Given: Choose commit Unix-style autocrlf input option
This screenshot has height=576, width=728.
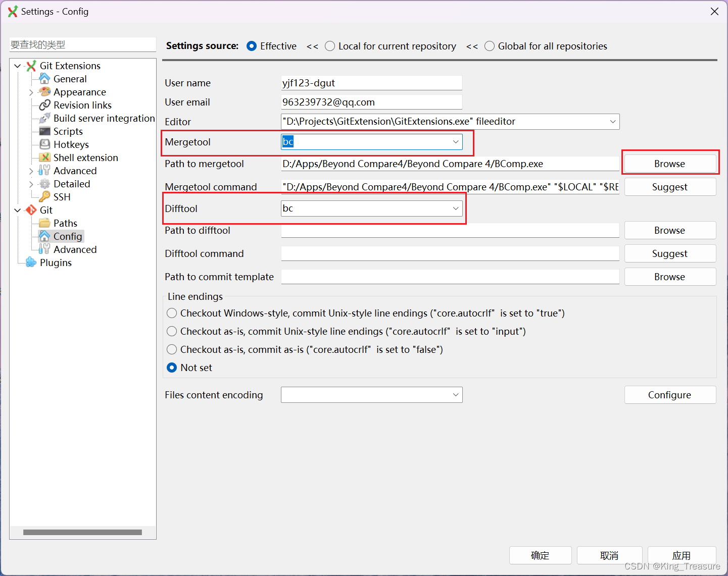Looking at the screenshot, I should [x=172, y=331].
